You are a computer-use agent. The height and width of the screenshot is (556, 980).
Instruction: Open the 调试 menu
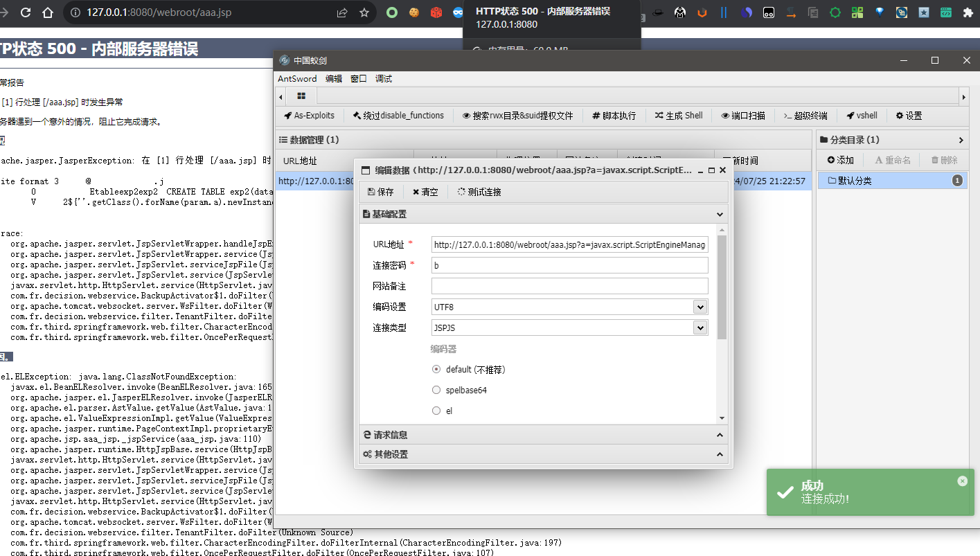click(384, 79)
